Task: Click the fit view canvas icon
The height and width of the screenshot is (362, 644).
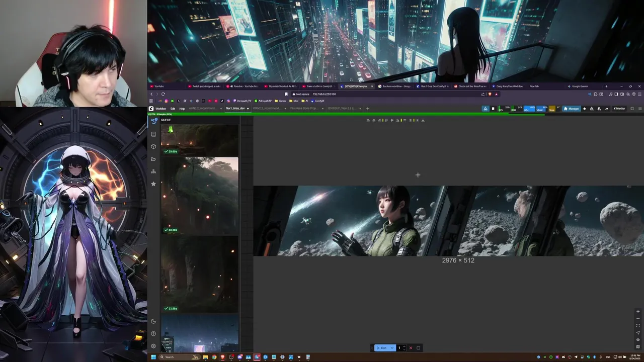Action: coord(638,326)
